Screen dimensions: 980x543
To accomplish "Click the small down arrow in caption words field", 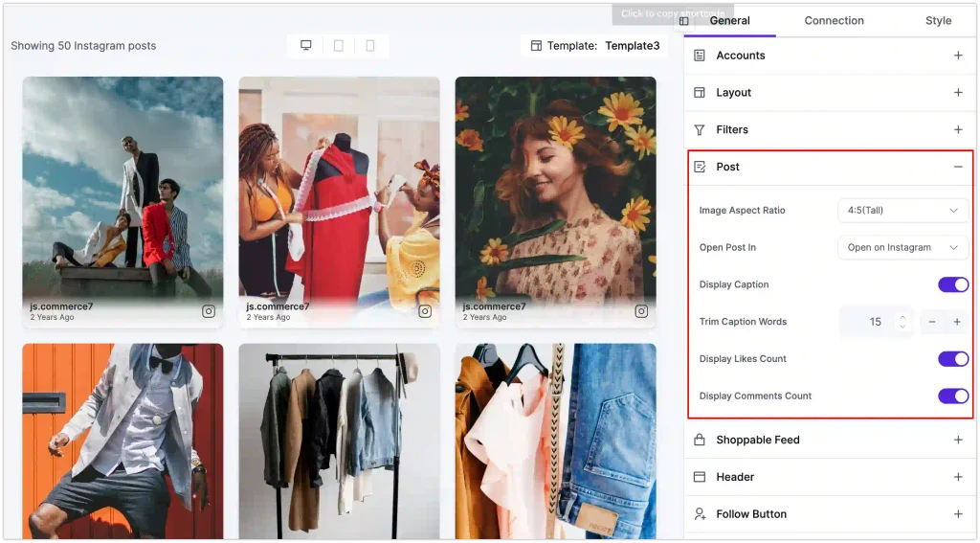I will pyautogui.click(x=902, y=327).
